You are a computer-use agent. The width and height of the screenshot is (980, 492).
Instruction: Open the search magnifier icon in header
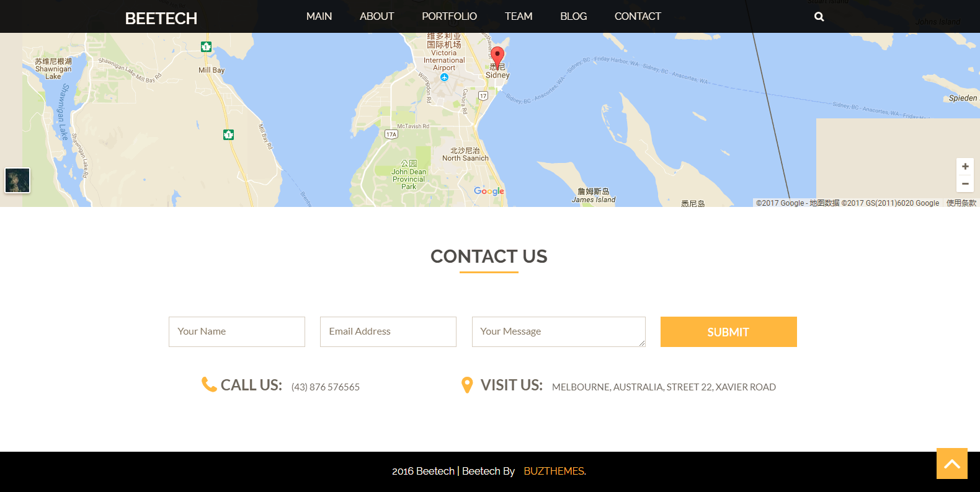coord(819,17)
